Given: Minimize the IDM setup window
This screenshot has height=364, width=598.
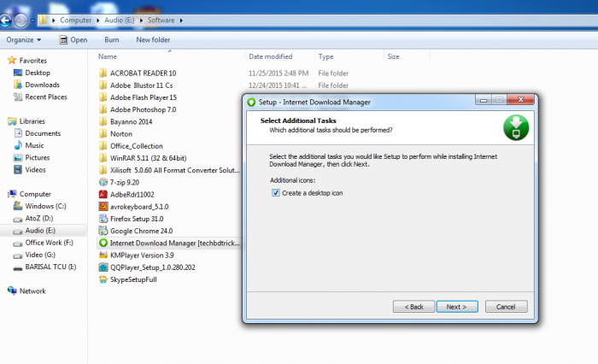Looking at the screenshot, I should [484, 100].
